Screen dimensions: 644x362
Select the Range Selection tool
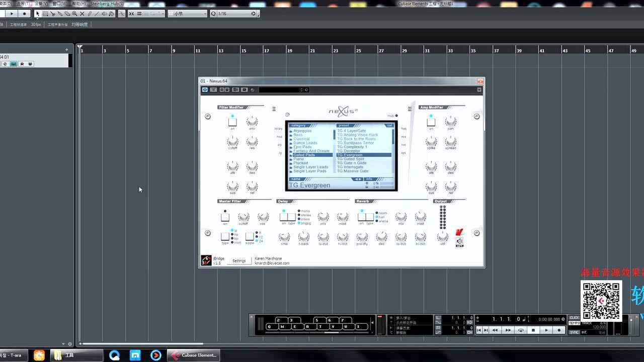(45, 14)
